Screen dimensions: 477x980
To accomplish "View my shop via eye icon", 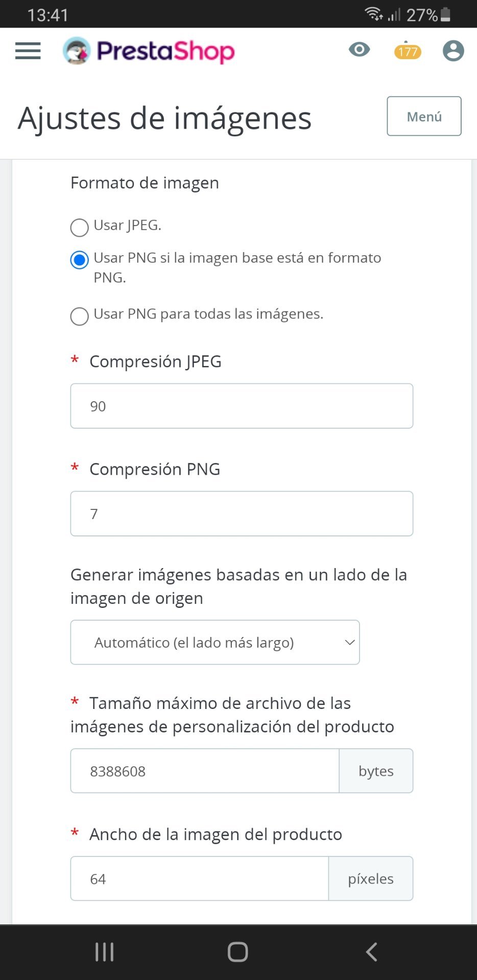I will [360, 50].
